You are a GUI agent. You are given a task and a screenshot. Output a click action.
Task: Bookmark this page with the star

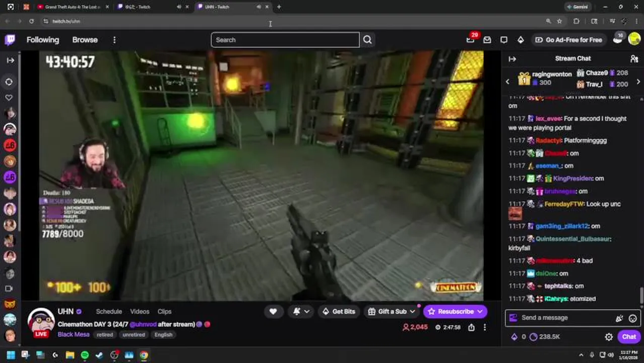(559, 21)
